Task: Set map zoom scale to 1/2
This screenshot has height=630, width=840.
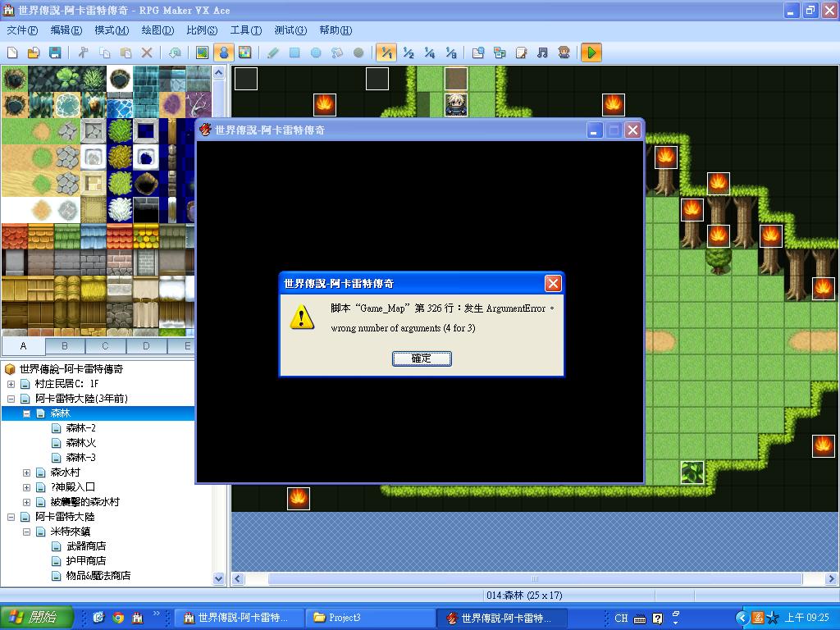Action: (x=409, y=52)
